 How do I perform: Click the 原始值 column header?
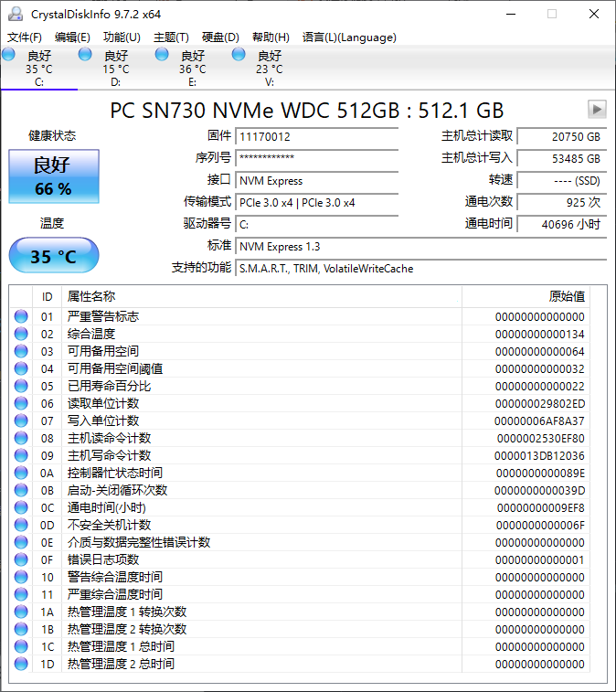tap(526, 296)
